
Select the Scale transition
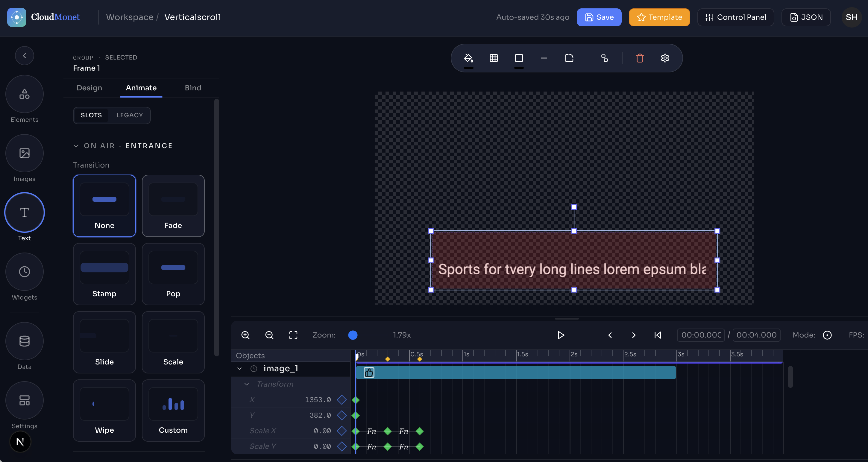tap(173, 342)
